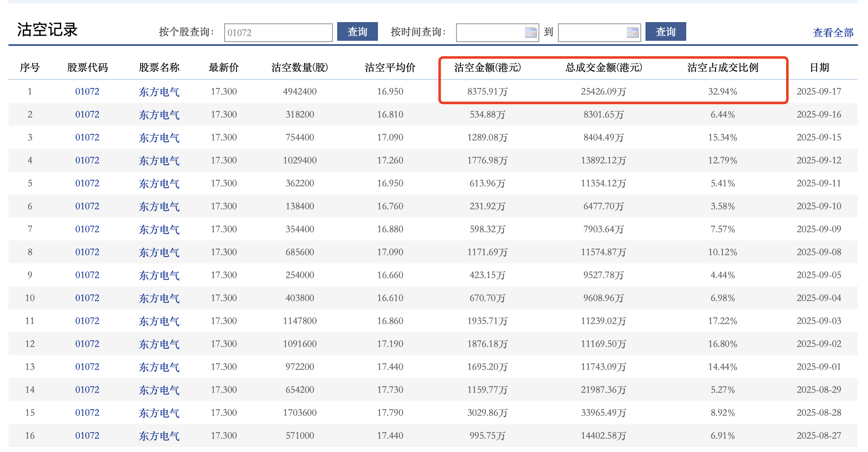Screen dimensions: 868x452
Task: Open stock code 01072 link in row 1
Action: point(87,91)
